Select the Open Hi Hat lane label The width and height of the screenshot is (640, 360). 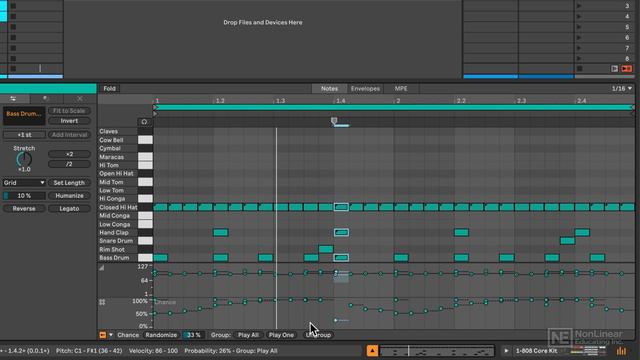(x=116, y=173)
